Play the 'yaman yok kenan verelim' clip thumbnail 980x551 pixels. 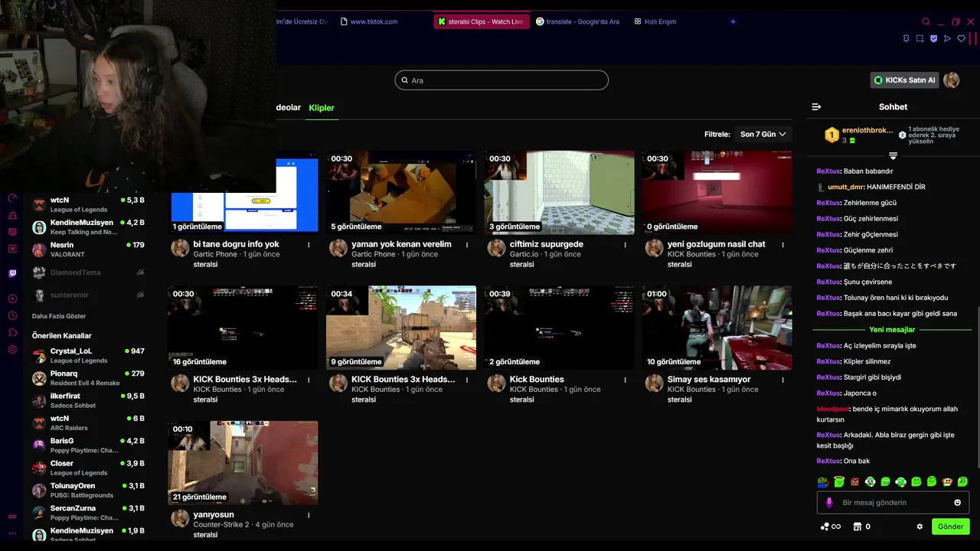[x=401, y=191]
